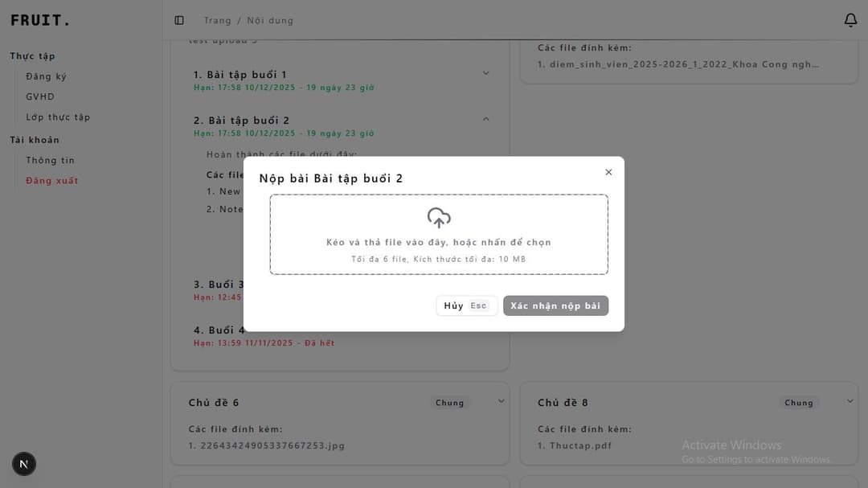Click the file drop zone area
The height and width of the screenshot is (488, 868).
[439, 249]
